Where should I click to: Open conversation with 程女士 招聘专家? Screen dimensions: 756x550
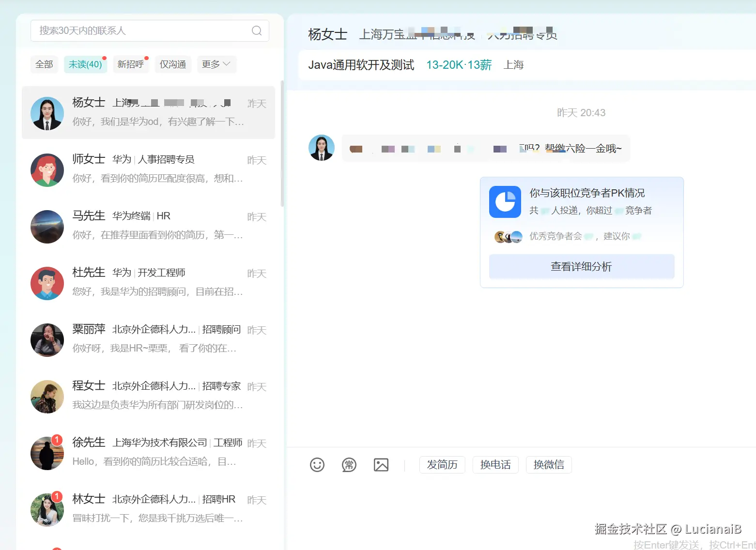(148, 396)
